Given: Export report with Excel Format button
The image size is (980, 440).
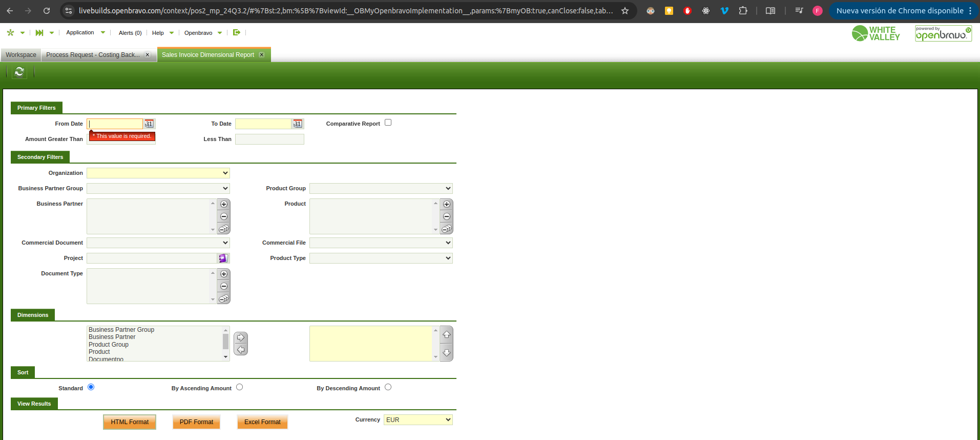Looking at the screenshot, I should (x=262, y=422).
